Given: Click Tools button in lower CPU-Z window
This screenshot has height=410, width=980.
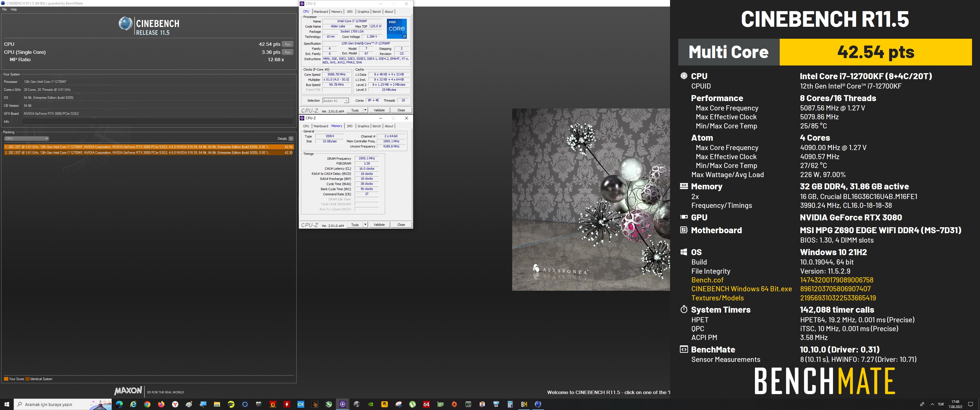Looking at the screenshot, I should click(x=355, y=225).
